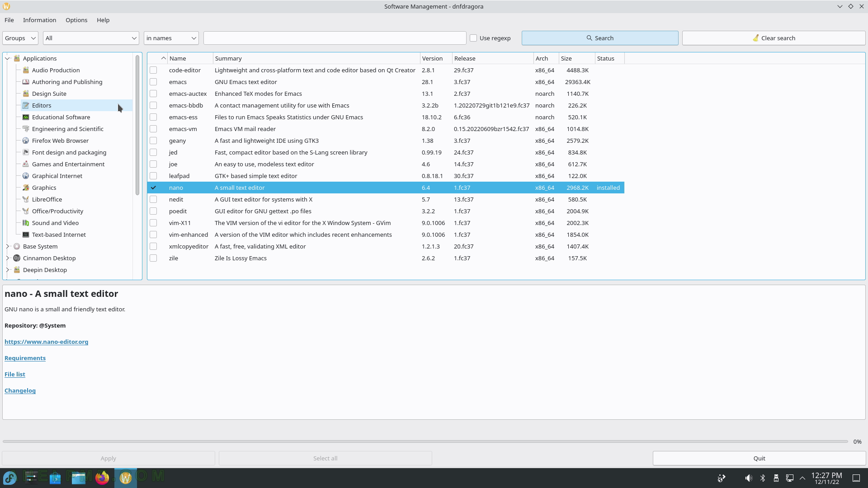
Task: Click the Educational Software category icon
Action: [x=26, y=117]
